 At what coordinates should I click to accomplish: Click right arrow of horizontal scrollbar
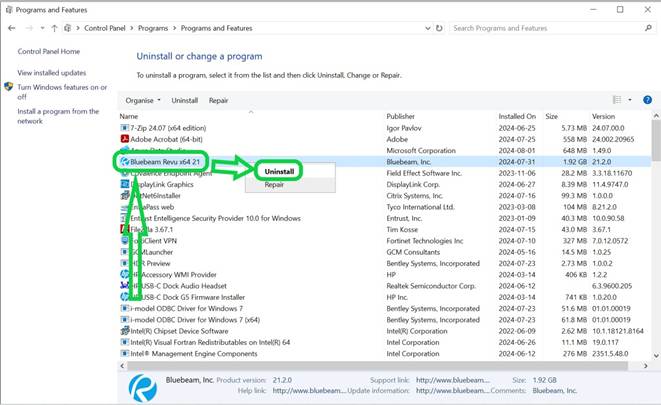645,366
